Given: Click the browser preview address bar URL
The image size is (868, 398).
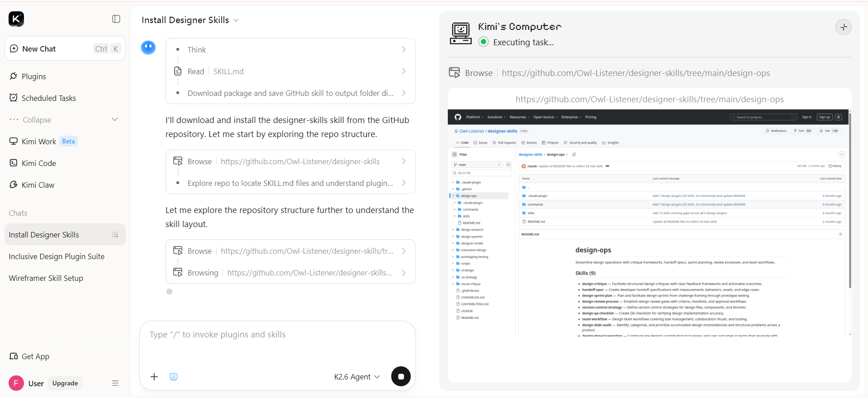Looking at the screenshot, I should coord(650,99).
